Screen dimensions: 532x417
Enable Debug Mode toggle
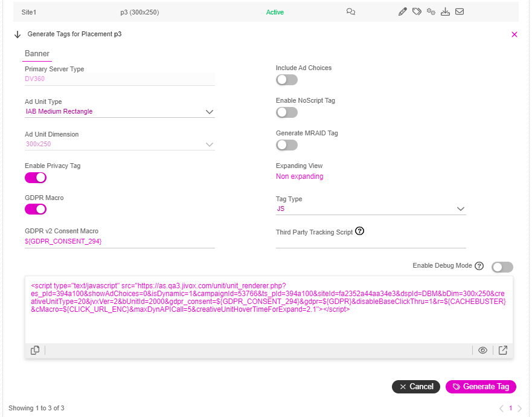click(x=502, y=267)
